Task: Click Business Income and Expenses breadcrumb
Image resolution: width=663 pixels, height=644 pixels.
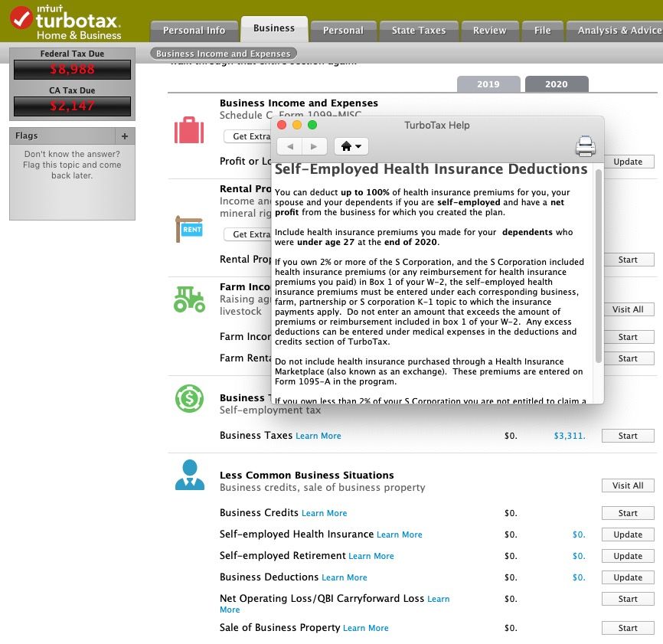Action: (224, 54)
